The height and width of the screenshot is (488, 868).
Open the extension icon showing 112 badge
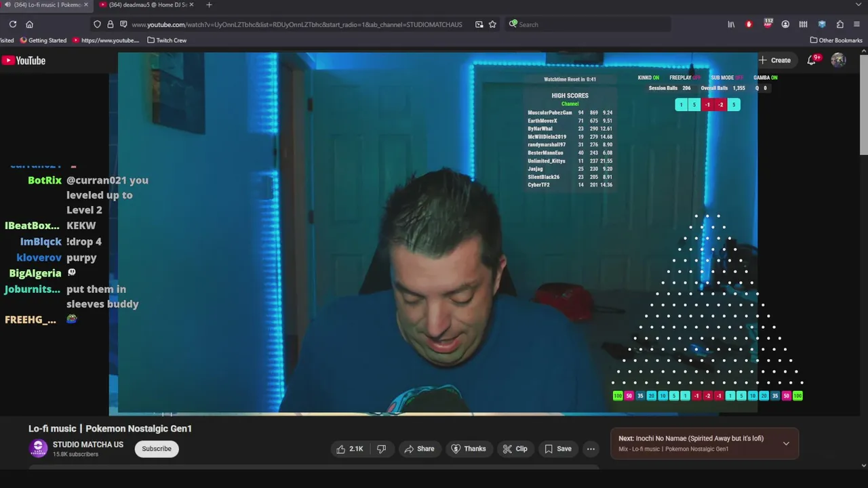coord(768,24)
